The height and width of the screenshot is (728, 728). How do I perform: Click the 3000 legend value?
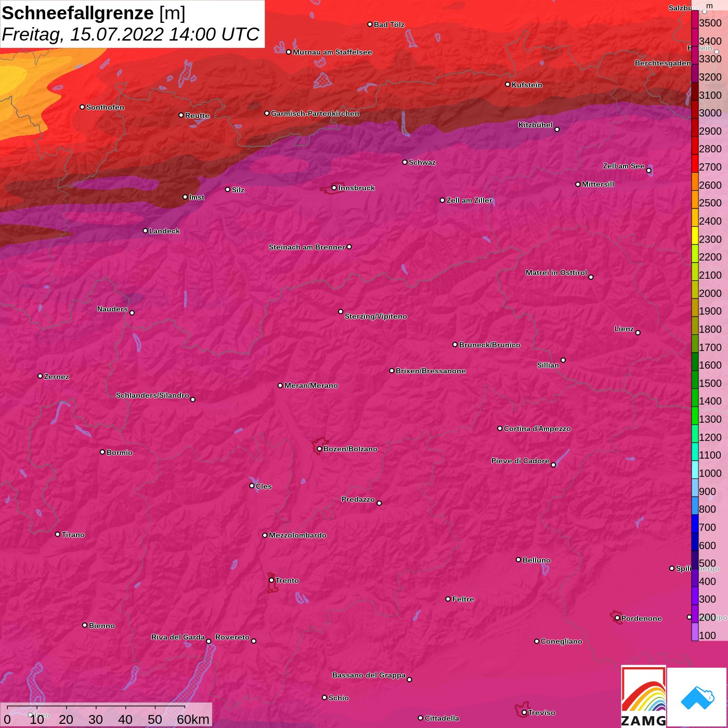click(710, 113)
